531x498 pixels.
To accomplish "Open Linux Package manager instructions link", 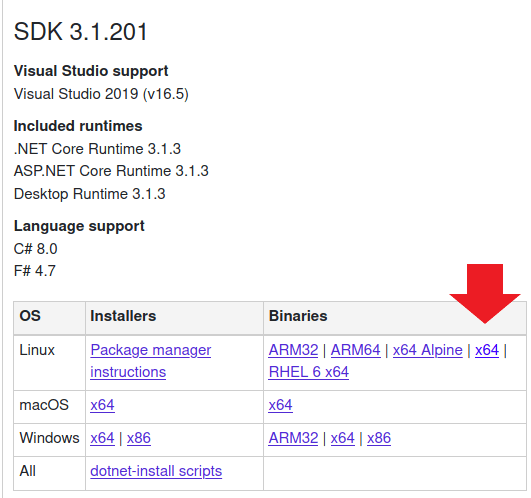I will pyautogui.click(x=151, y=361).
